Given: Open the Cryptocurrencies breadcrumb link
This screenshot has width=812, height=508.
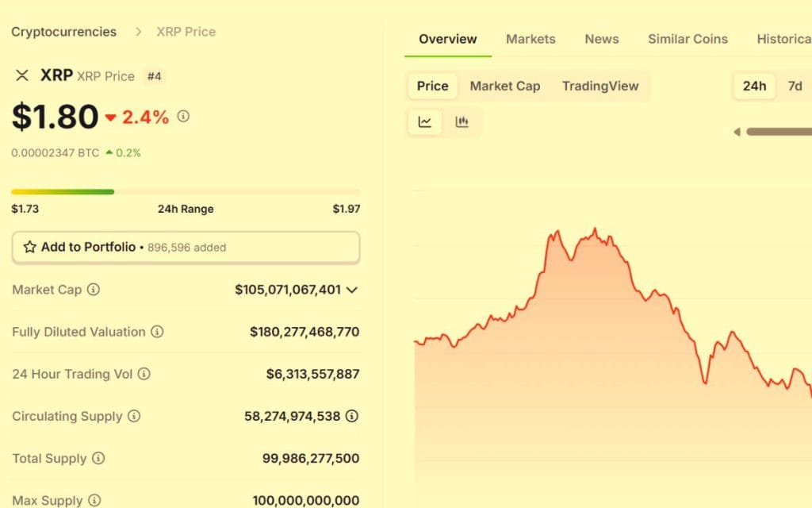Looking at the screenshot, I should [63, 32].
